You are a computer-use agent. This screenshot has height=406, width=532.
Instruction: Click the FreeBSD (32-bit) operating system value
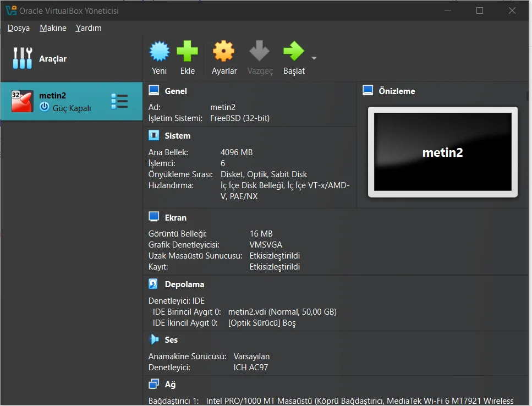pyautogui.click(x=240, y=118)
